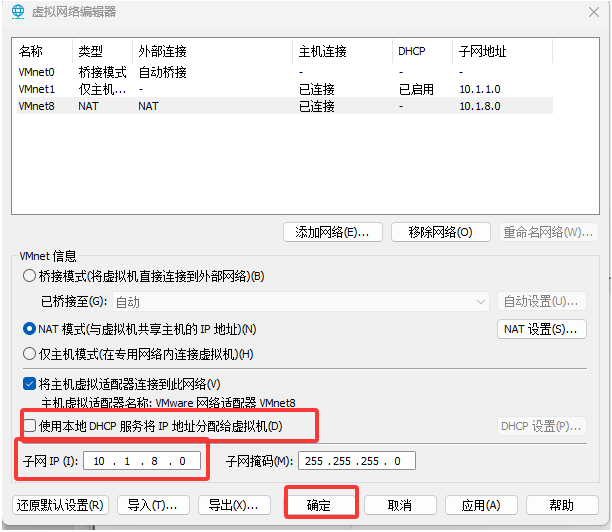Click the 名称 column header

click(x=43, y=51)
